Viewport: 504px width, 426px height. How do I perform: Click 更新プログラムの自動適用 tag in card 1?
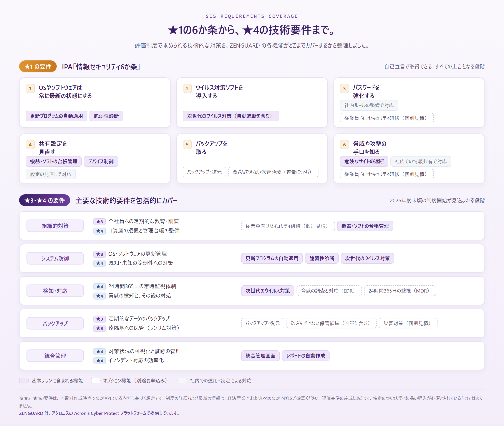(x=56, y=116)
